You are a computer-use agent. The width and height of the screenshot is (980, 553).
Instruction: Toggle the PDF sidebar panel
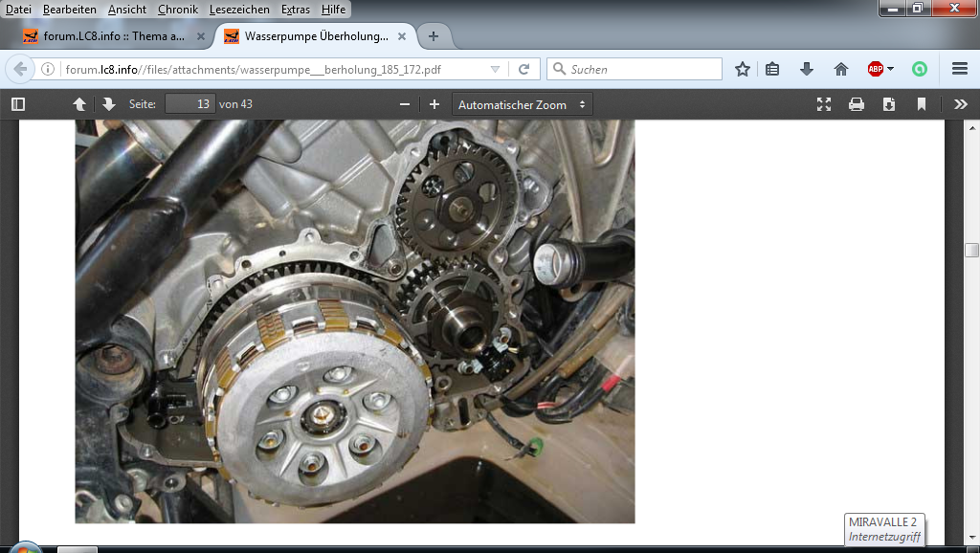pyautogui.click(x=17, y=104)
